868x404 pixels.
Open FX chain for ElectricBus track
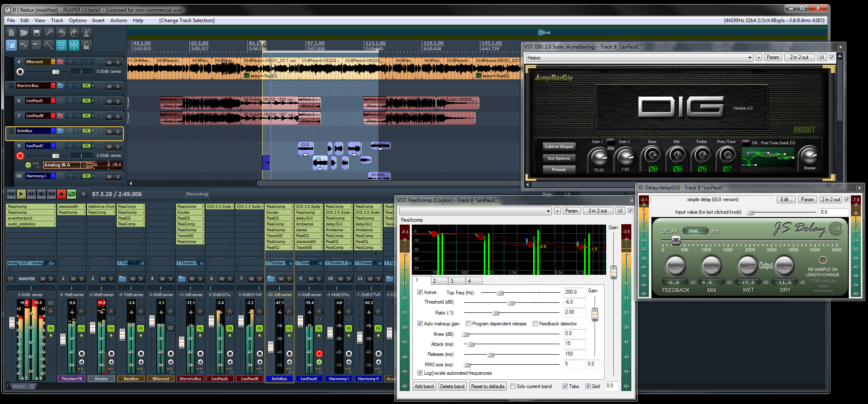pos(86,86)
